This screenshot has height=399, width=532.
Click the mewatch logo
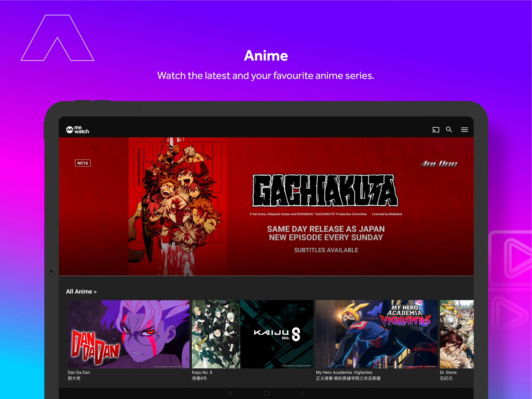coord(77,130)
